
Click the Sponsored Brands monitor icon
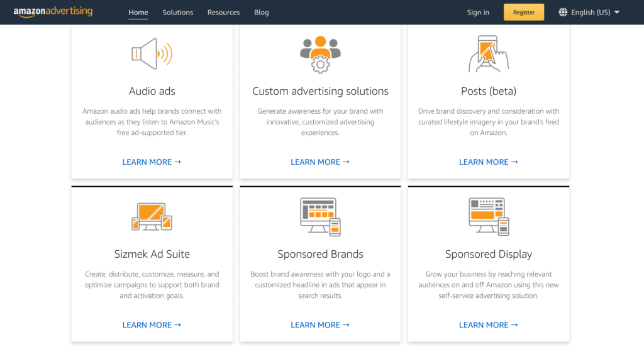pyautogui.click(x=320, y=217)
